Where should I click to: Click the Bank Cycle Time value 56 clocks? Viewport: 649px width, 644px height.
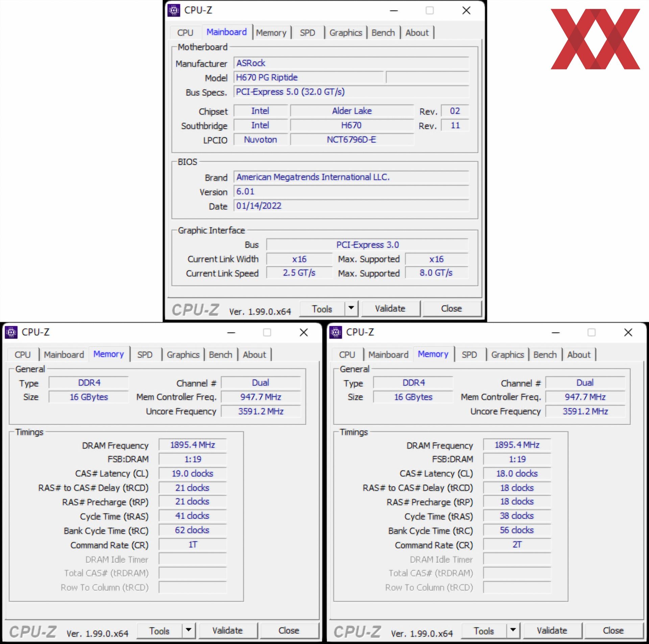[517, 530]
